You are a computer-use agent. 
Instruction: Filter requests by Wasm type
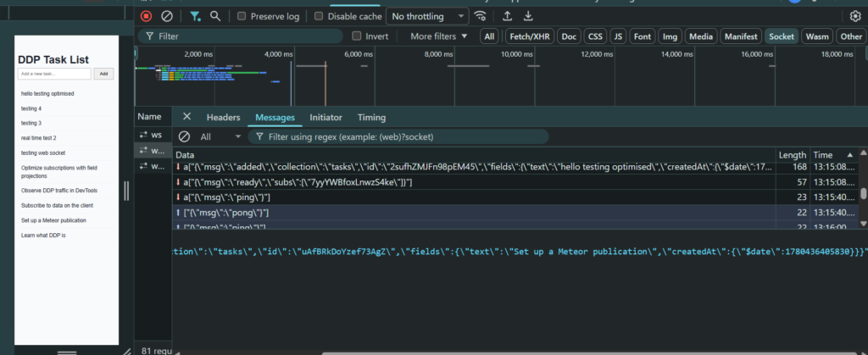click(x=817, y=36)
